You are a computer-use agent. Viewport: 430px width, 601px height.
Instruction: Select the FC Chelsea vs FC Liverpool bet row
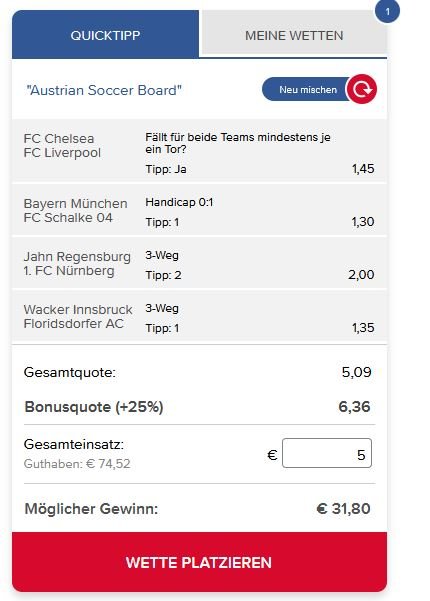pos(199,151)
